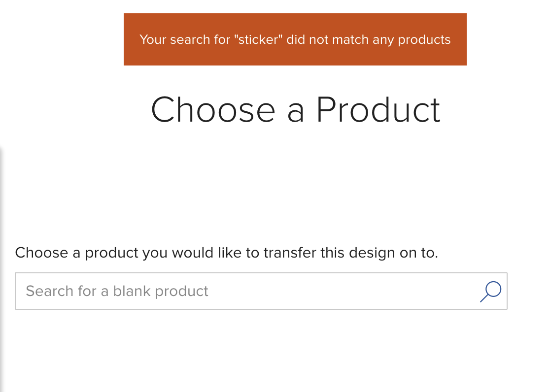
Task: Run product search via the magnifier button
Action: pyautogui.click(x=490, y=292)
